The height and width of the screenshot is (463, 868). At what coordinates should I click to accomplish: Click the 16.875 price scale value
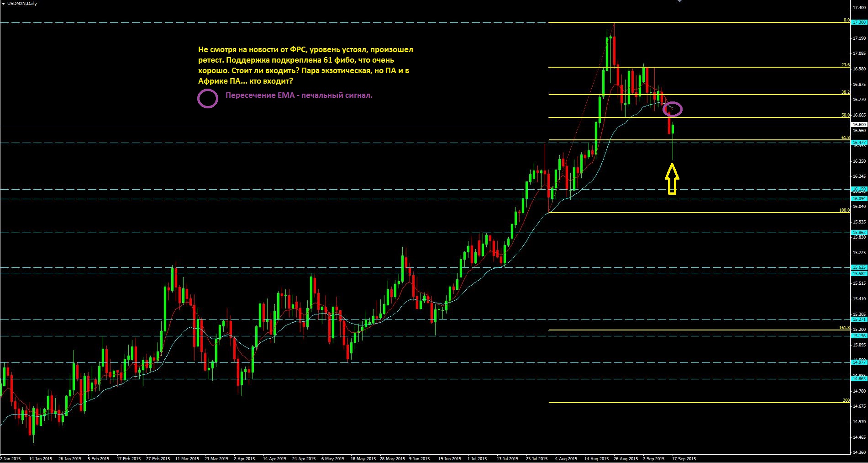click(x=859, y=85)
